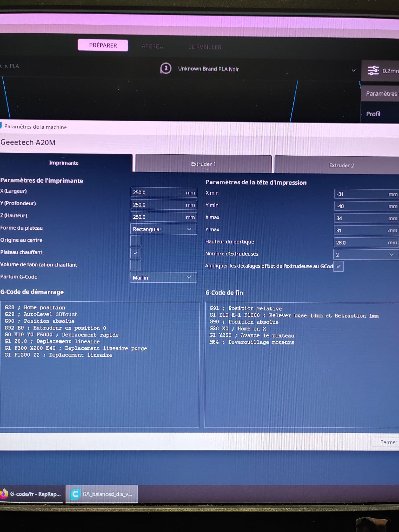The height and width of the screenshot is (532, 399).
Task: Click the Profil label in settings panel
Action: [x=373, y=114]
